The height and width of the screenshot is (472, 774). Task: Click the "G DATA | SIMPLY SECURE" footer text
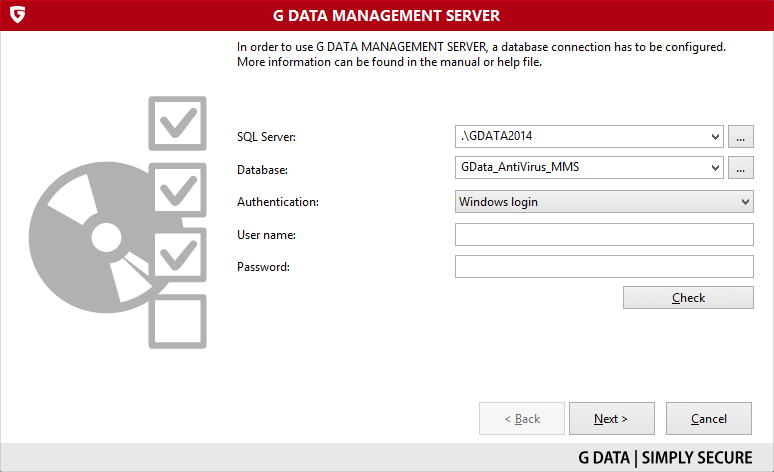click(665, 458)
